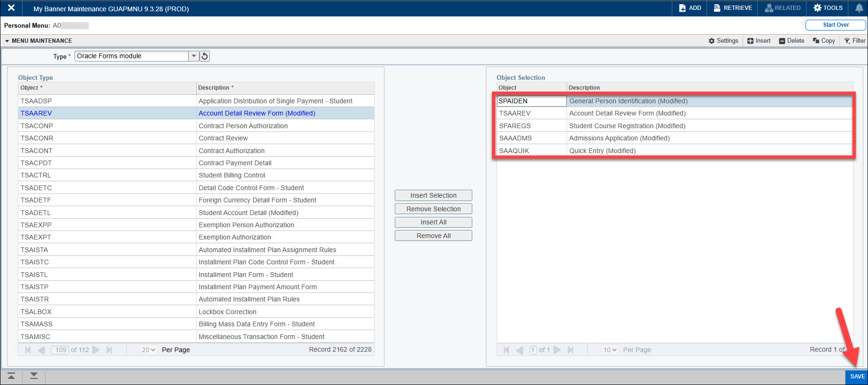
Task: Select the TSAMISC object
Action: click(35, 337)
